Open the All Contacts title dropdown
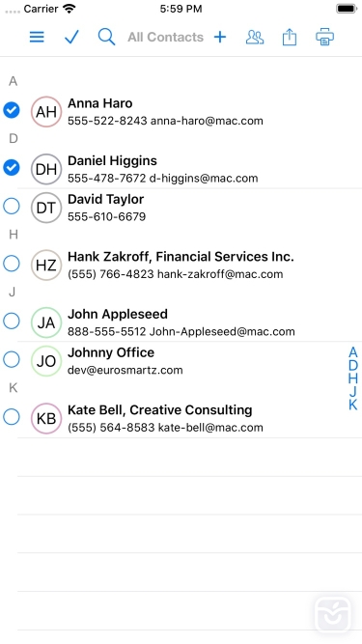This screenshot has width=362, height=644. pyautogui.click(x=165, y=38)
